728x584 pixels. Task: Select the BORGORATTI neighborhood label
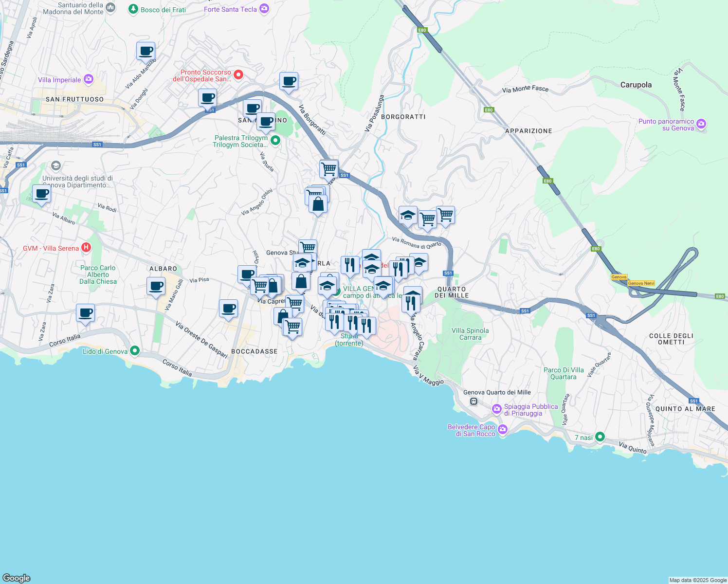pyautogui.click(x=403, y=117)
